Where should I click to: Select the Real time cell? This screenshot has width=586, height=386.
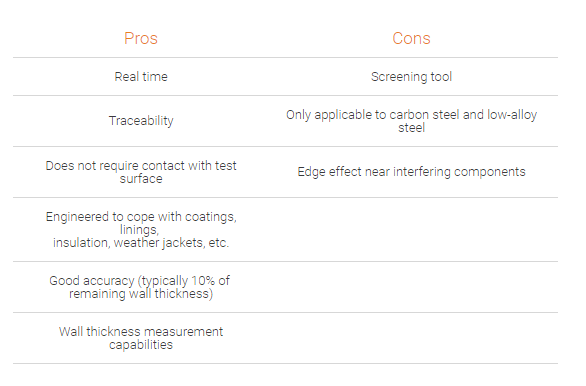(141, 77)
